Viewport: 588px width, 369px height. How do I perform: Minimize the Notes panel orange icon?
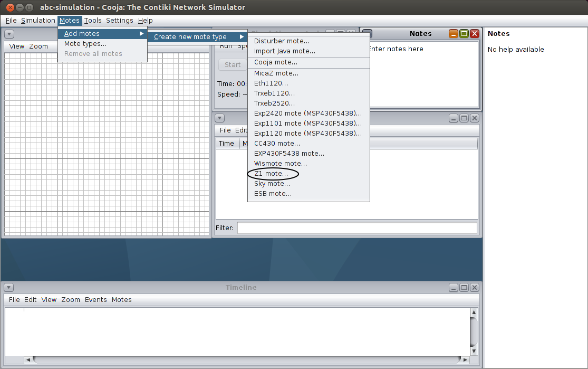click(454, 34)
